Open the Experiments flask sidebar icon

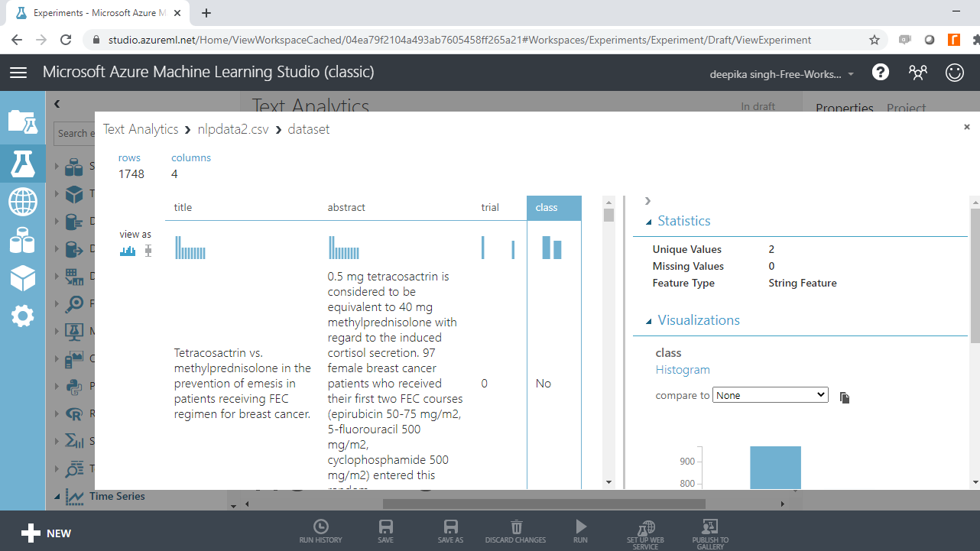pyautogui.click(x=22, y=163)
